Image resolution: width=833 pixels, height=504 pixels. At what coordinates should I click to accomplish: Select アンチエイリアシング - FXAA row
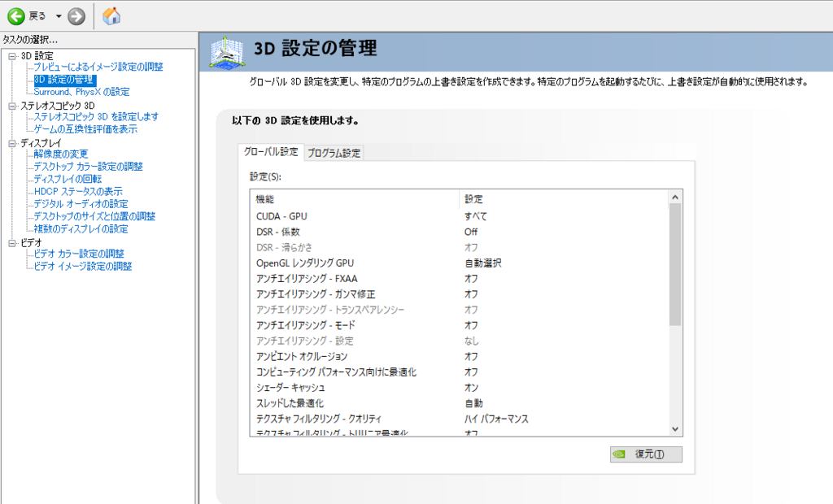tap(459, 279)
